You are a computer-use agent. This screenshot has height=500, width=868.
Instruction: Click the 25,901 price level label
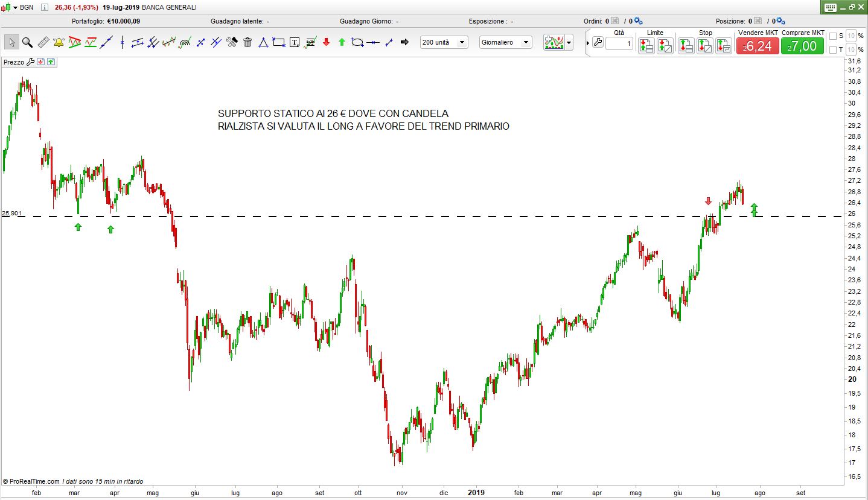[x=12, y=213]
